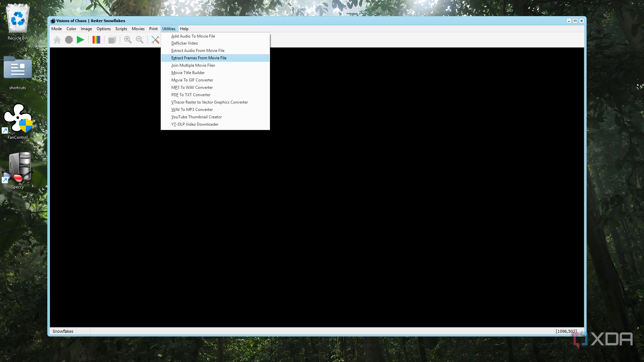Click the Snowflakes status bar label
This screenshot has width=644, height=362.
tap(63, 331)
